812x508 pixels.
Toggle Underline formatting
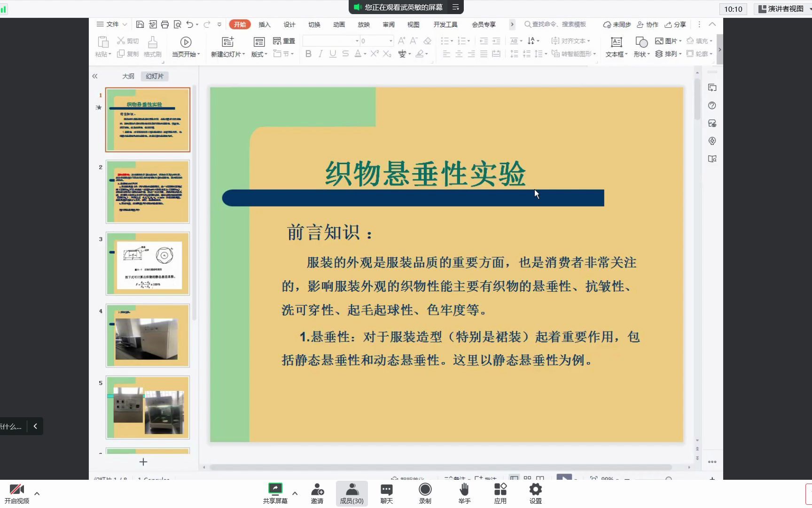pyautogui.click(x=333, y=54)
